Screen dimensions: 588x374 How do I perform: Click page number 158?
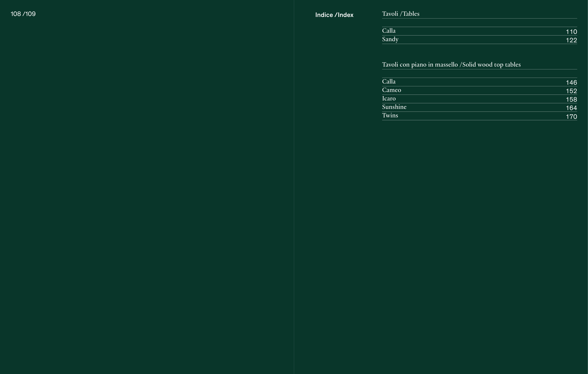(571, 99)
